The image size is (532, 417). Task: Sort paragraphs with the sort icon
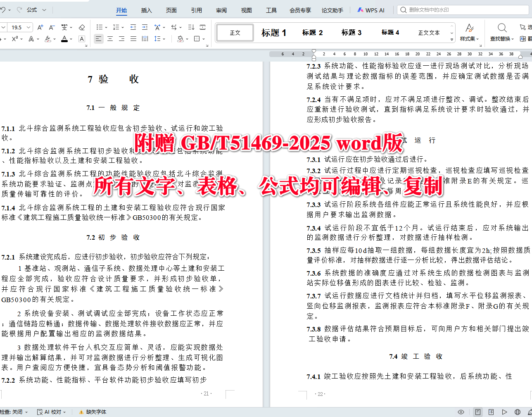(x=191, y=27)
